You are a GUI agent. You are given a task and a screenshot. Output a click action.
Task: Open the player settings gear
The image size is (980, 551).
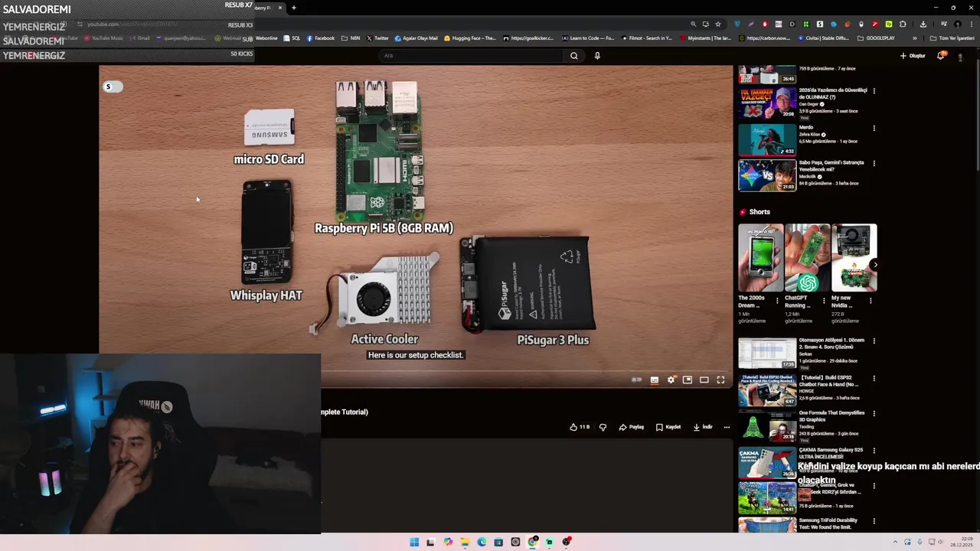[x=671, y=380]
